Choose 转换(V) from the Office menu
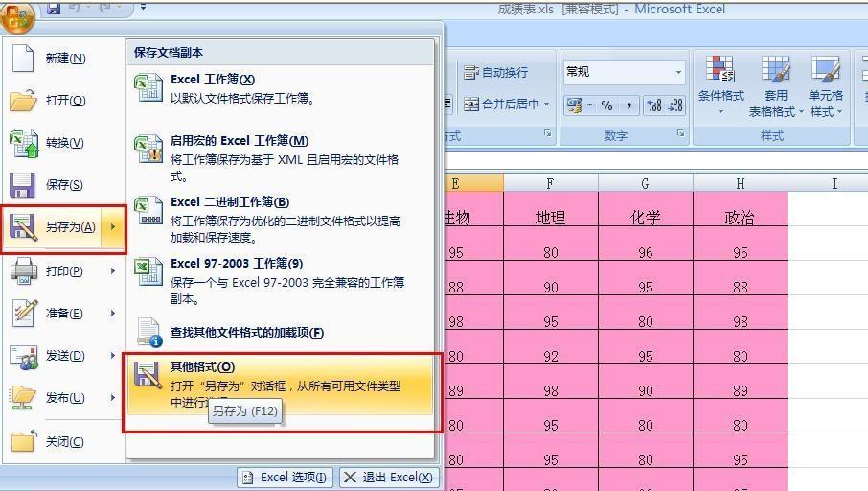Image resolution: width=868 pixels, height=491 pixels. tap(62, 143)
